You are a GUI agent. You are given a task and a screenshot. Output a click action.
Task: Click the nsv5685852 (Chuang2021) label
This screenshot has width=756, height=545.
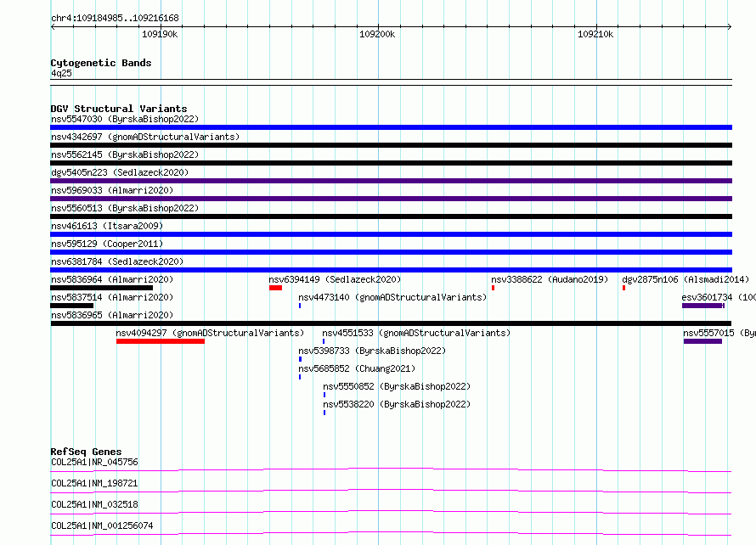357,368
